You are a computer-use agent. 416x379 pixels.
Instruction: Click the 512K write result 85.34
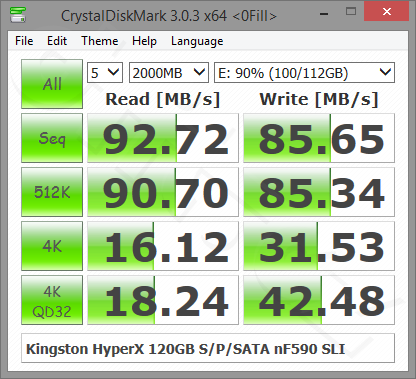point(319,192)
